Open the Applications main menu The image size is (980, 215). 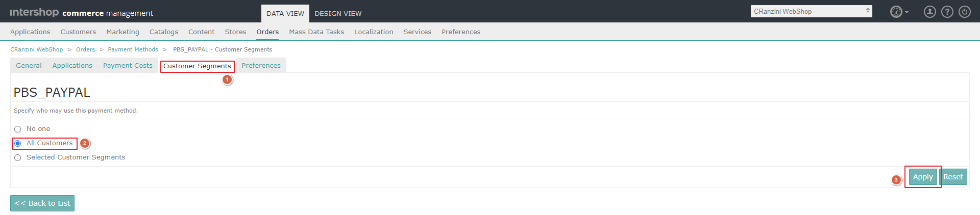tap(30, 32)
